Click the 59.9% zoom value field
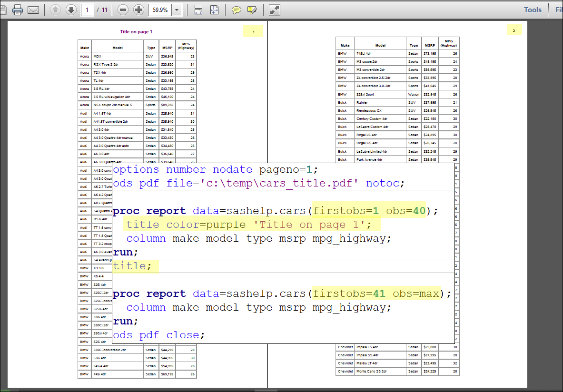The image size is (563, 392). (159, 10)
